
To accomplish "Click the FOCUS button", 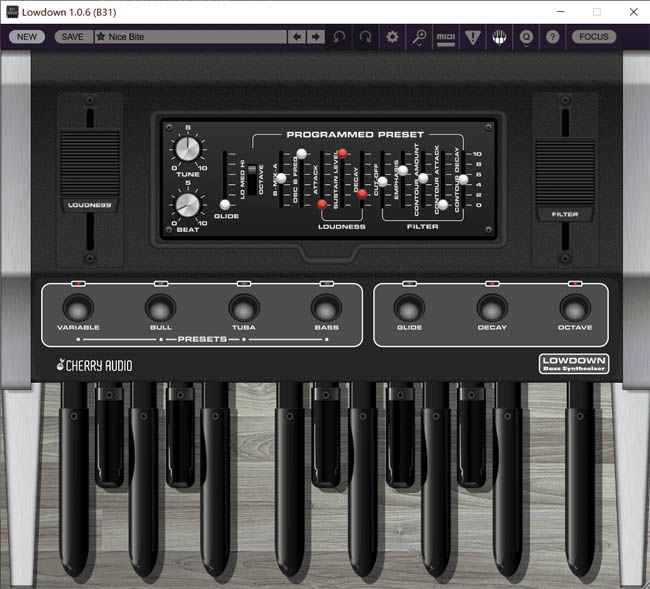I will coord(594,37).
